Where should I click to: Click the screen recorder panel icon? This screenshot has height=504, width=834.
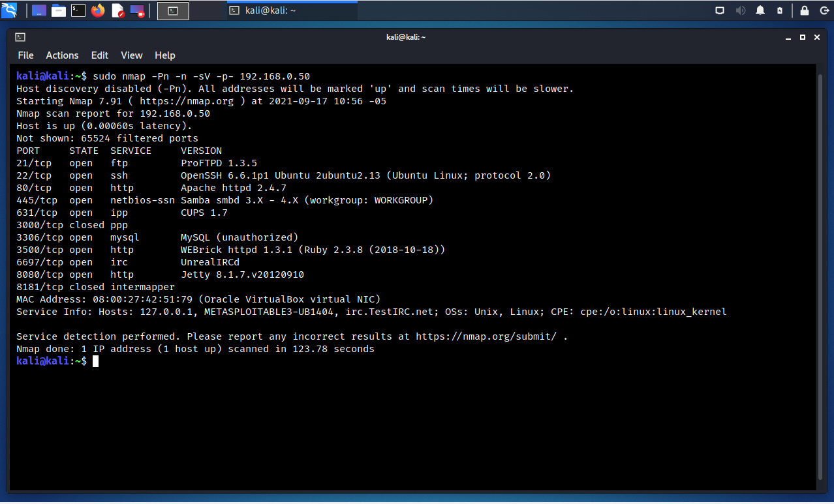[137, 10]
